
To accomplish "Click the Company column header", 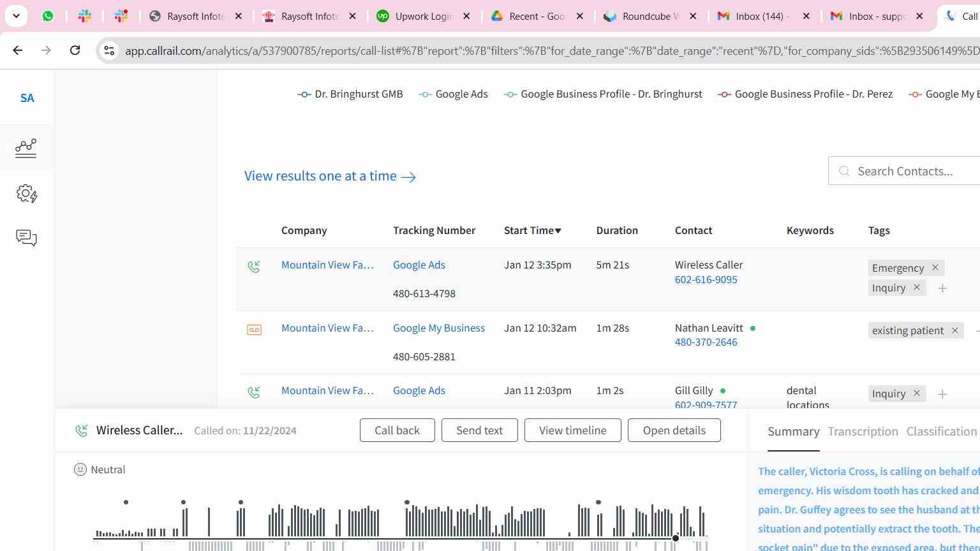I will coord(304,230).
